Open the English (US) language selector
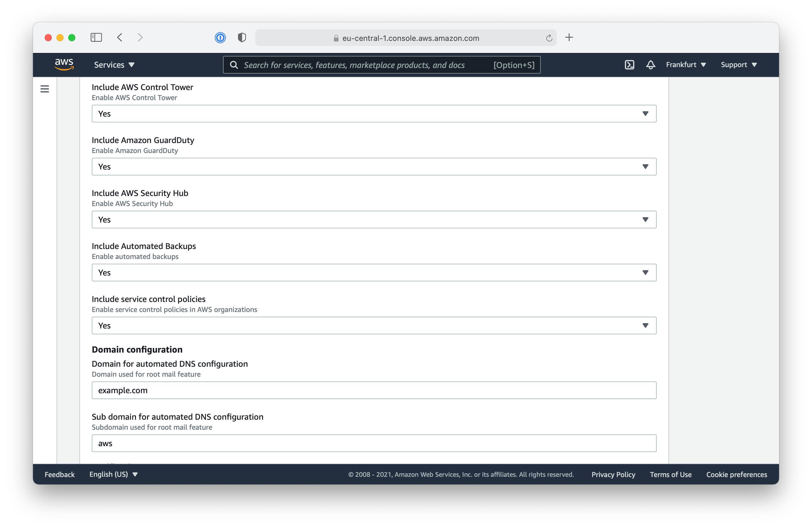The height and width of the screenshot is (528, 812). [x=113, y=474]
